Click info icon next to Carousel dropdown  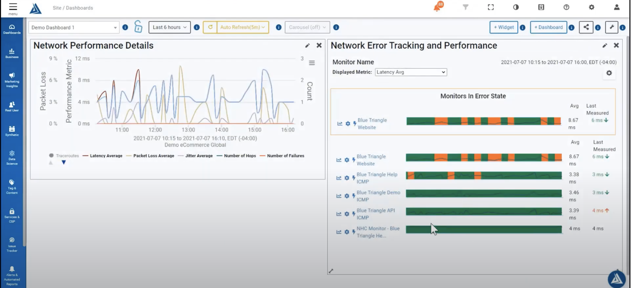pyautogui.click(x=336, y=27)
